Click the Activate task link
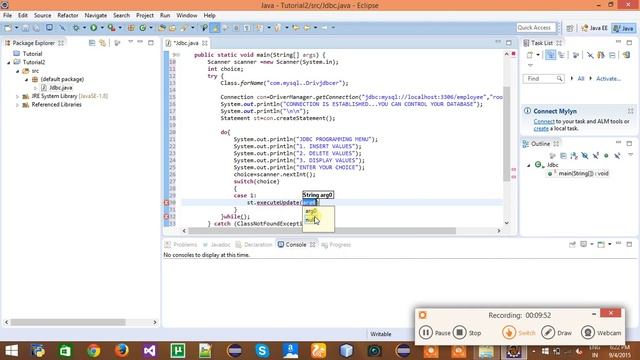This screenshot has height=360, width=640. tap(608, 78)
